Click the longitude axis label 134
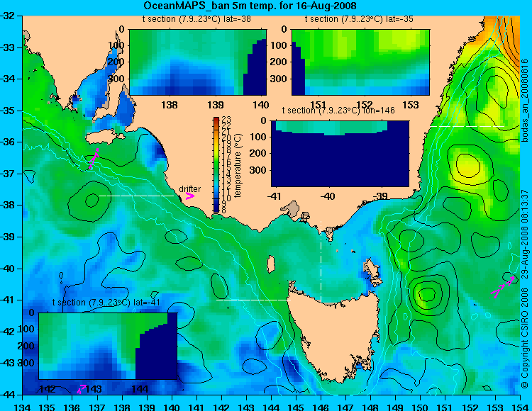This screenshot has height=411, width=532. click(x=23, y=407)
